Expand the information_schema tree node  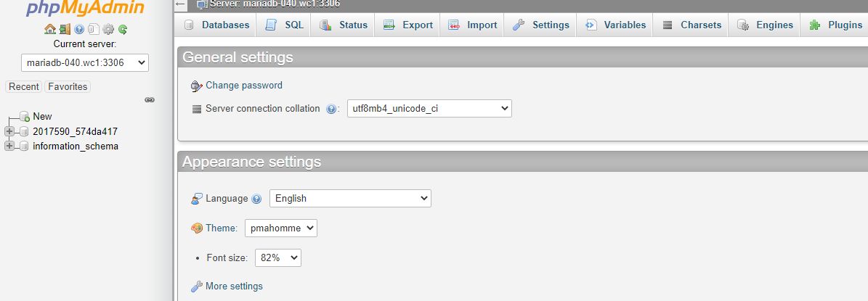[9, 147]
